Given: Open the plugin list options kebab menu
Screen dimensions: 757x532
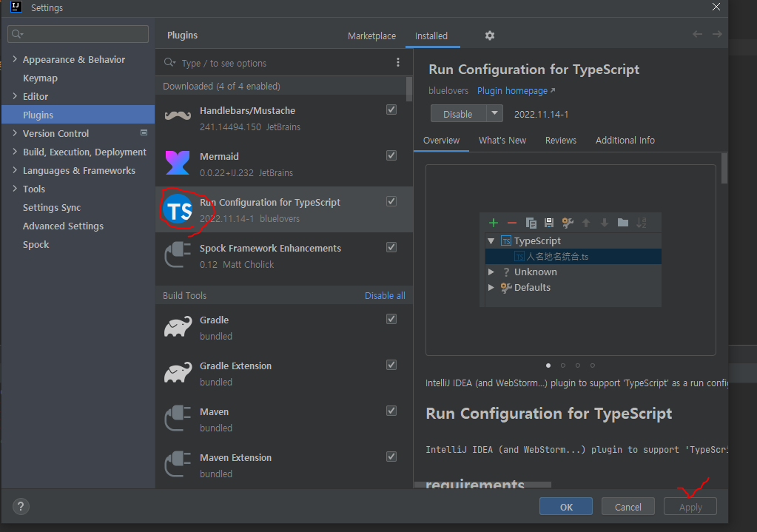Looking at the screenshot, I should coord(398,62).
